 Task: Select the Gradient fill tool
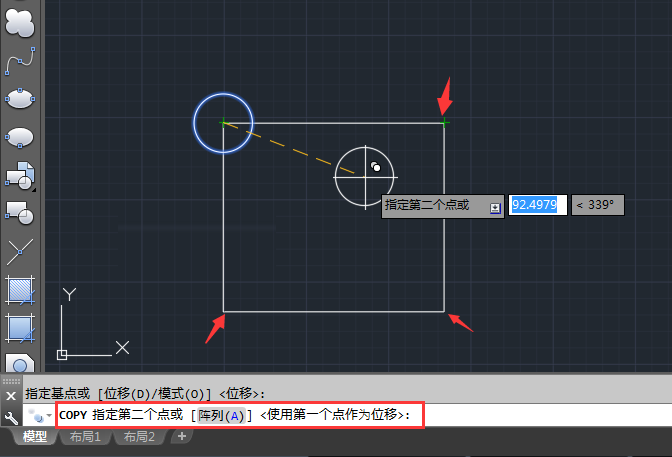[20, 329]
